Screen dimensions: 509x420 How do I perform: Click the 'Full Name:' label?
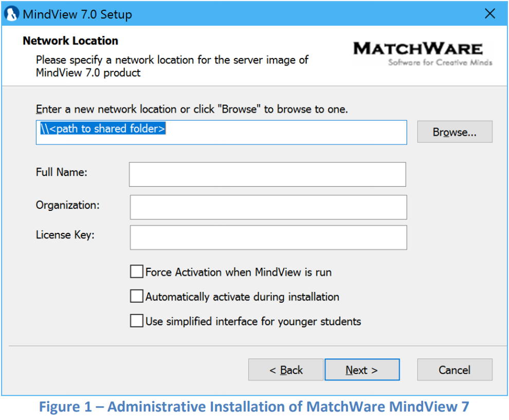pyautogui.click(x=62, y=172)
